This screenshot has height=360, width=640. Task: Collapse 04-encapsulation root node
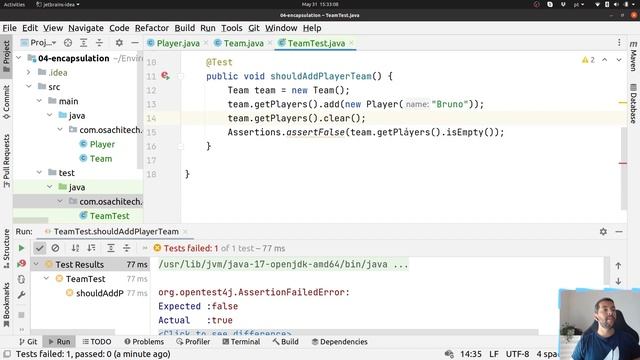click(19, 58)
